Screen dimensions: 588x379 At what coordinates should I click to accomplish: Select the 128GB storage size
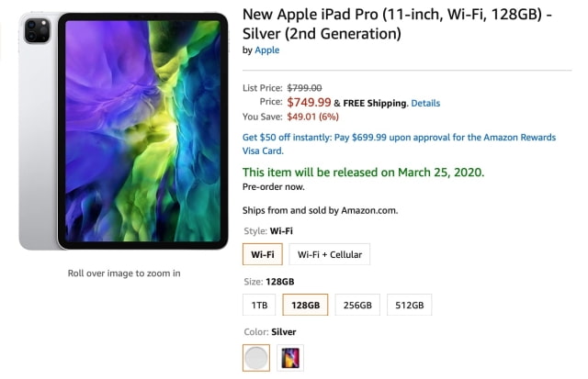coord(305,306)
